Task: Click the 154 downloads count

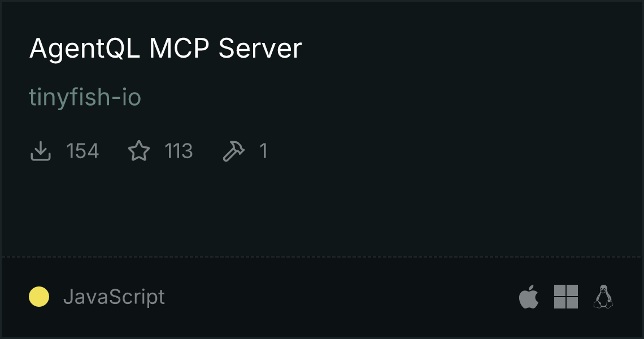Action: (x=82, y=151)
